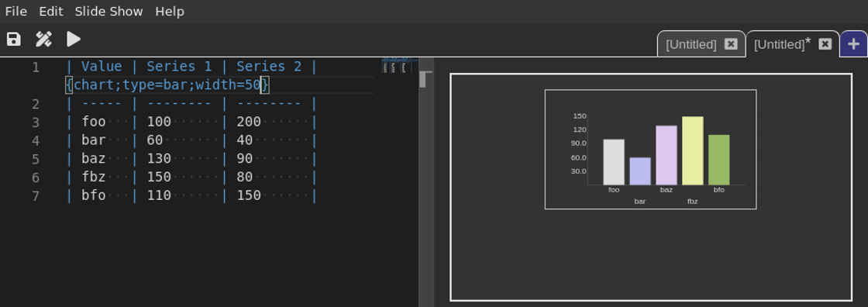
Task: Click the white foo bar in chart
Action: point(614,162)
